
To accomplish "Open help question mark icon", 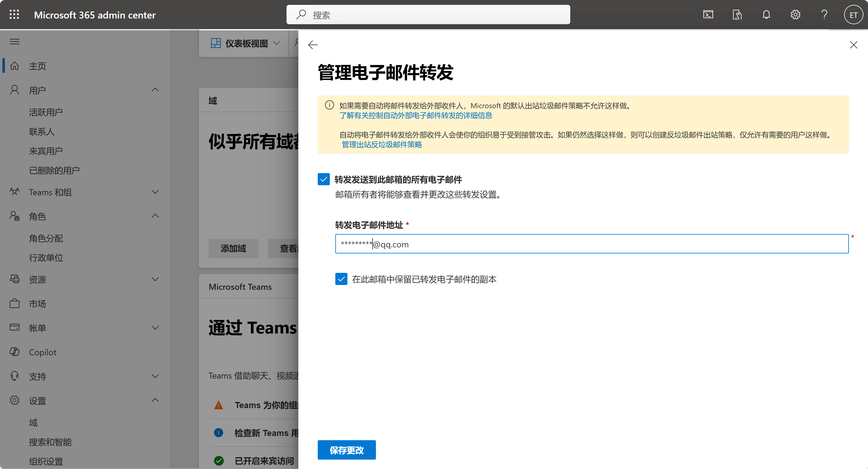I will (x=824, y=15).
